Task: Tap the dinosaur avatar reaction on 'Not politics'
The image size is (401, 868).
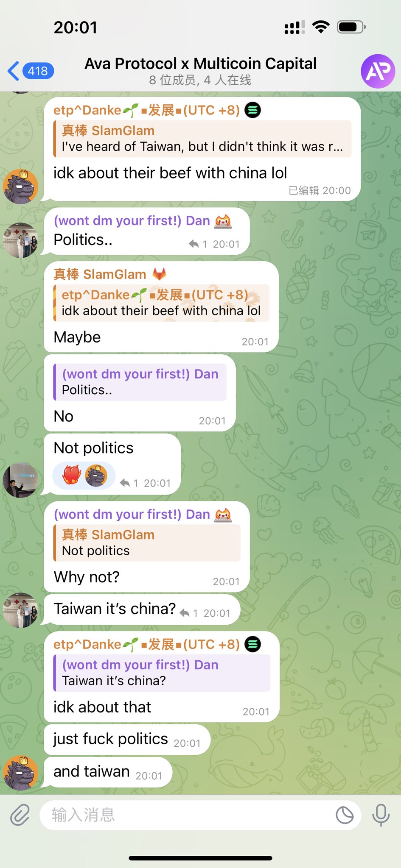Action: point(96,475)
